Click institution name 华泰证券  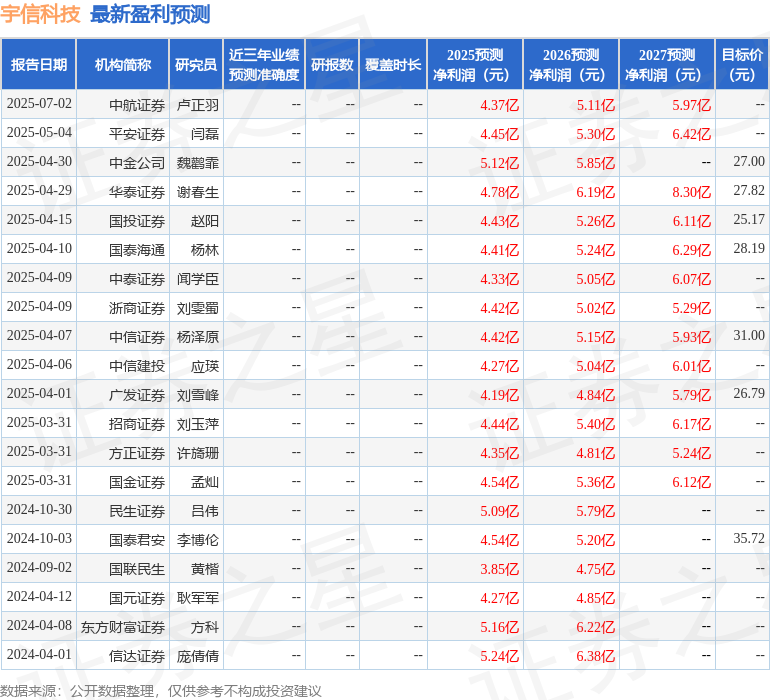click(x=137, y=192)
